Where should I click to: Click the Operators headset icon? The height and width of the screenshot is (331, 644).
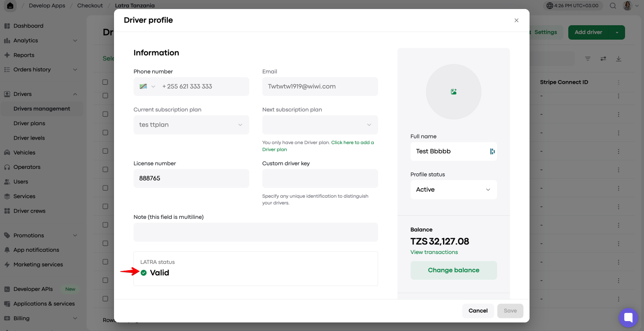(7, 167)
